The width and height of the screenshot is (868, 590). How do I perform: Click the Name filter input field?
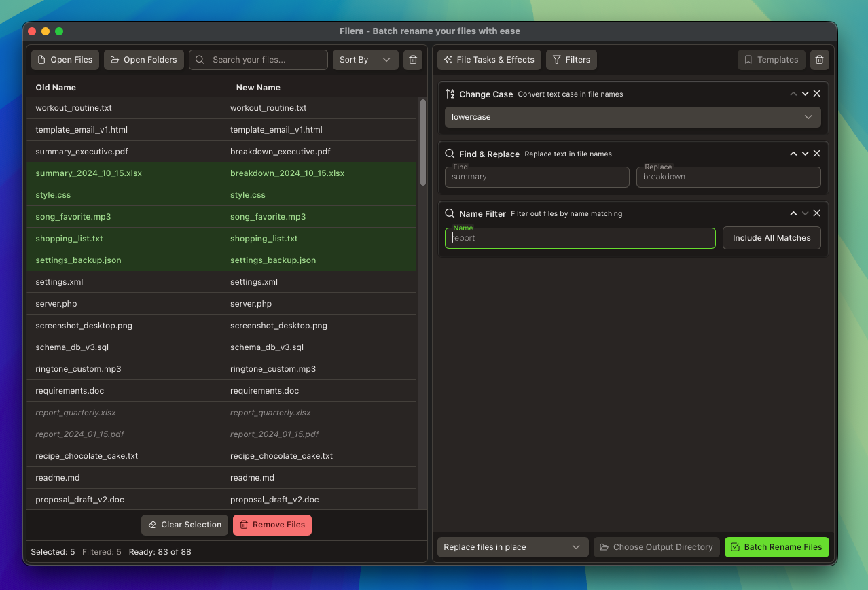click(580, 238)
